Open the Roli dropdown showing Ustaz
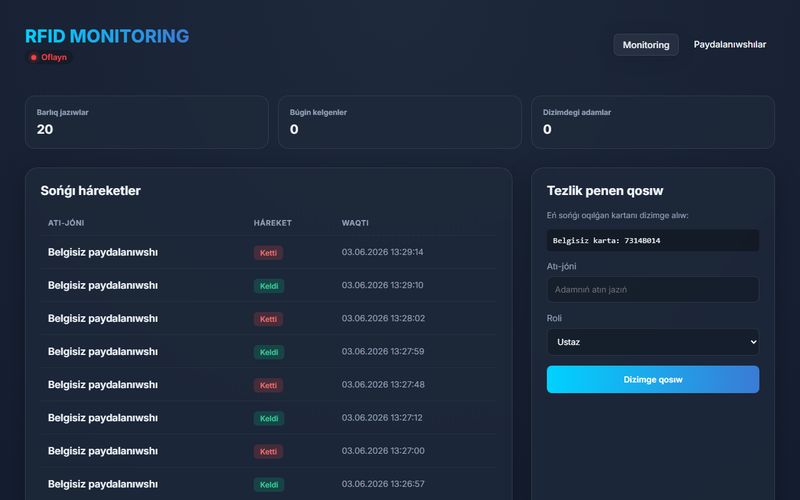Image resolution: width=800 pixels, height=500 pixels. pyautogui.click(x=653, y=342)
